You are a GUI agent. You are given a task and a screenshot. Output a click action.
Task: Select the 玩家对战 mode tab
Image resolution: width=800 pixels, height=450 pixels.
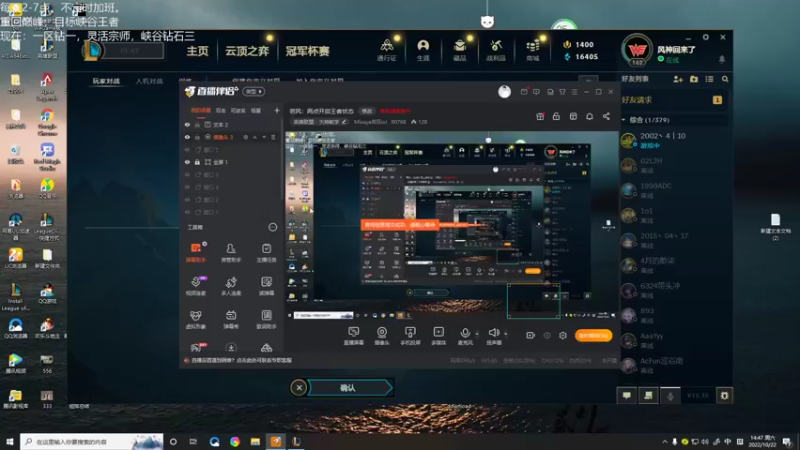click(106, 81)
